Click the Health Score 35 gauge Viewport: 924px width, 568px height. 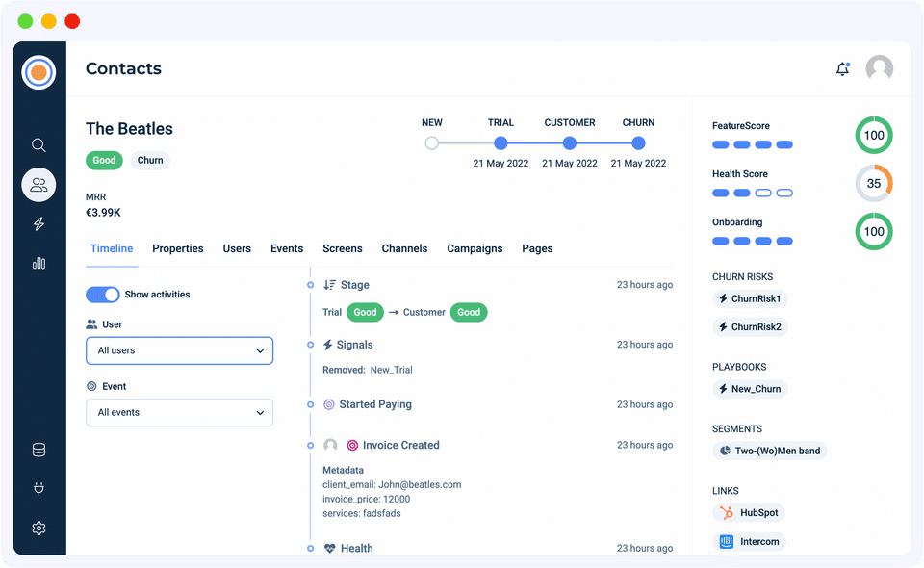(x=874, y=184)
